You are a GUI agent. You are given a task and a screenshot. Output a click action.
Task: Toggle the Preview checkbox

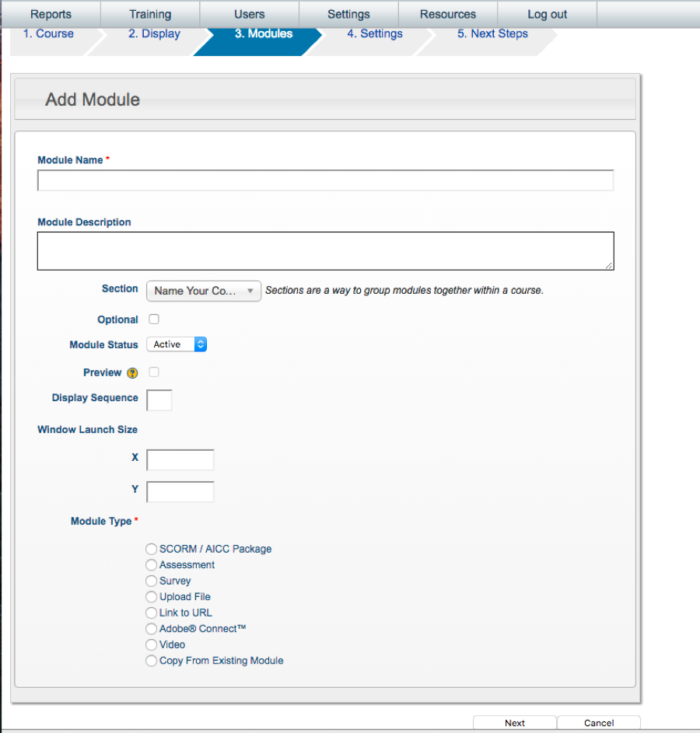(x=154, y=372)
